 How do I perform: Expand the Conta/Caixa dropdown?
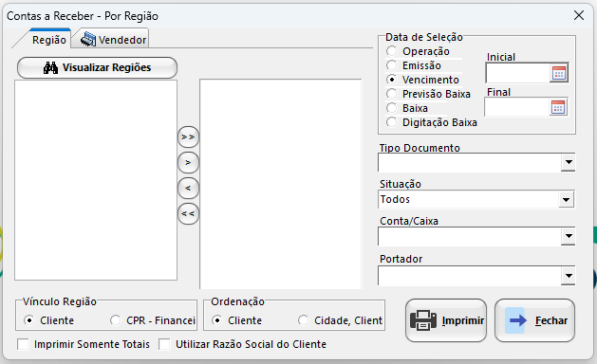[569, 236]
